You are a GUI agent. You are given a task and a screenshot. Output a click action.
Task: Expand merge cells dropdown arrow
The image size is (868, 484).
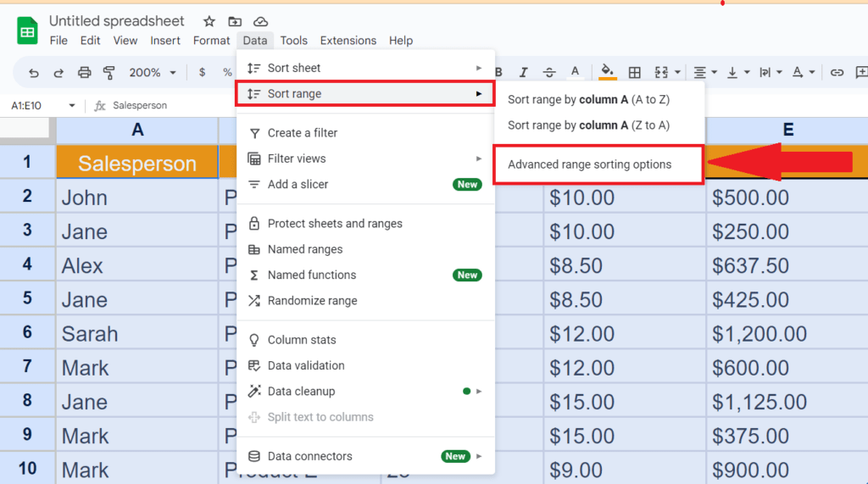click(x=677, y=73)
